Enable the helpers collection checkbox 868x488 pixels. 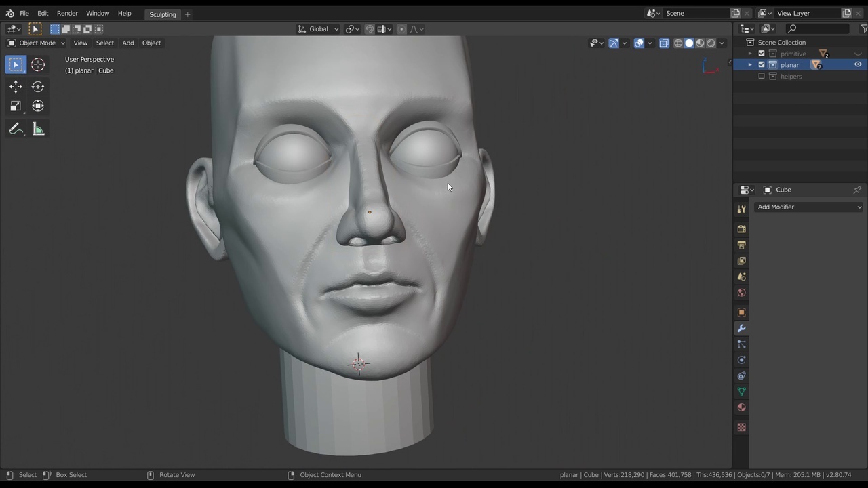762,76
